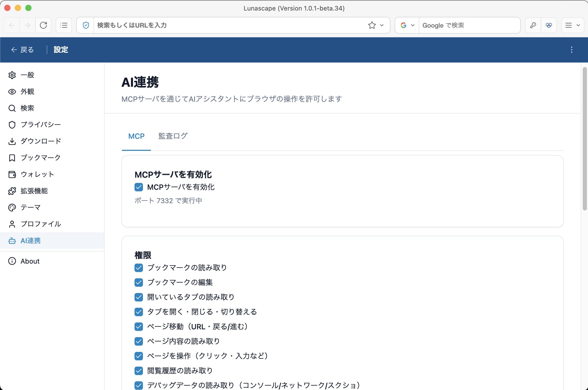
Task: Open the Google search engine dropdown
Action: 407,25
